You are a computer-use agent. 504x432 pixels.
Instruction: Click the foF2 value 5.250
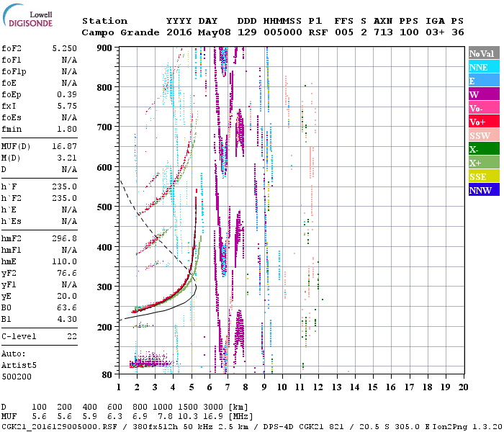click(x=65, y=48)
